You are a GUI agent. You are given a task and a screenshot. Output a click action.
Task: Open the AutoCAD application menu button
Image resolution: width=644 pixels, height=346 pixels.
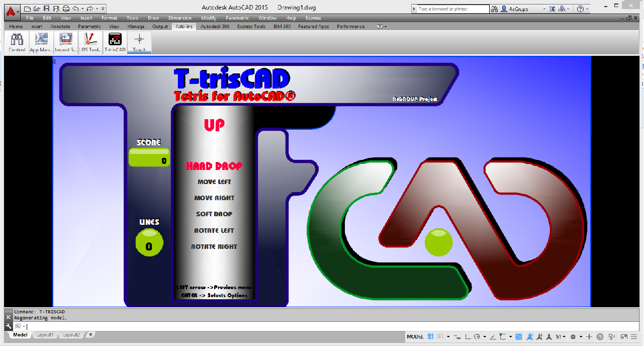(x=13, y=11)
